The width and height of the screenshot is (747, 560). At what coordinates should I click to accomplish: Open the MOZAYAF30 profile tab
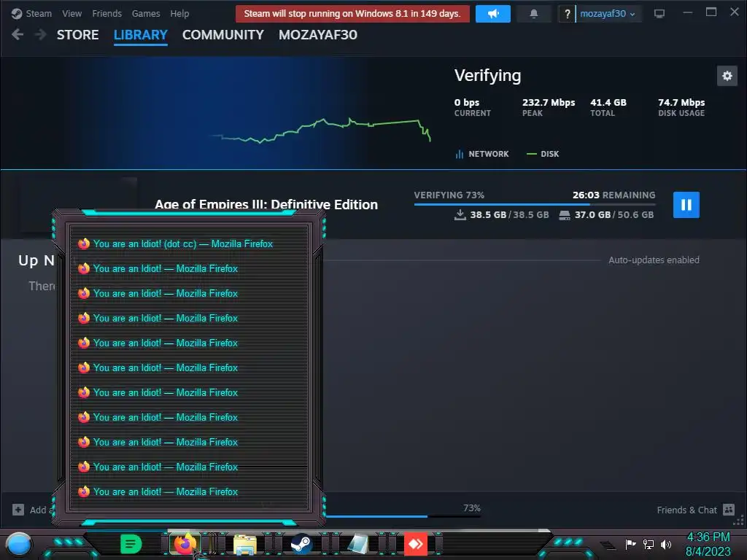tap(318, 35)
